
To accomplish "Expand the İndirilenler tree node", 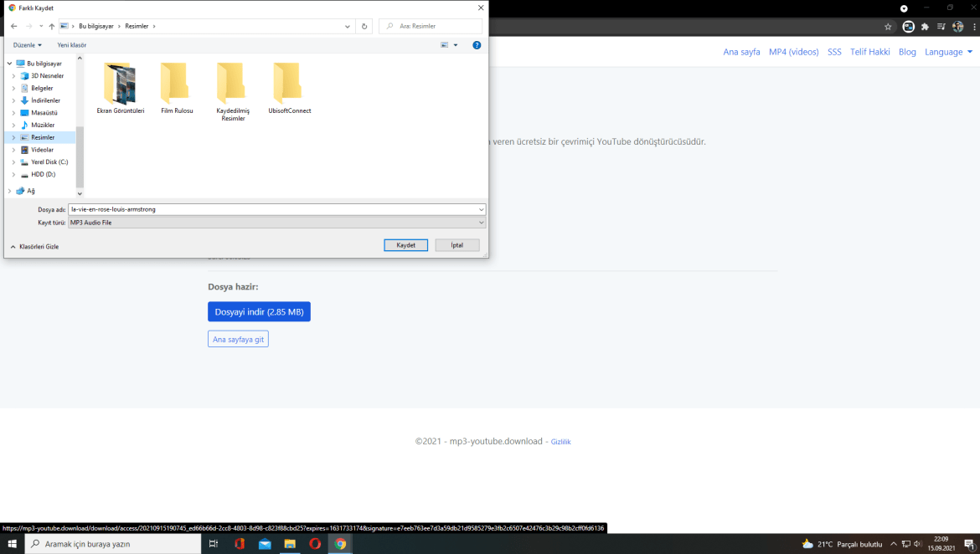I will (x=13, y=100).
